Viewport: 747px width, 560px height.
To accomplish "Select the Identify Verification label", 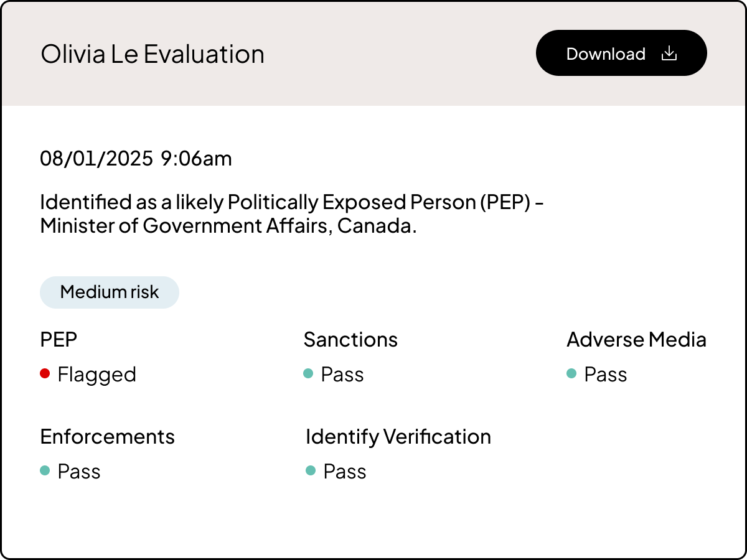I will [x=398, y=436].
